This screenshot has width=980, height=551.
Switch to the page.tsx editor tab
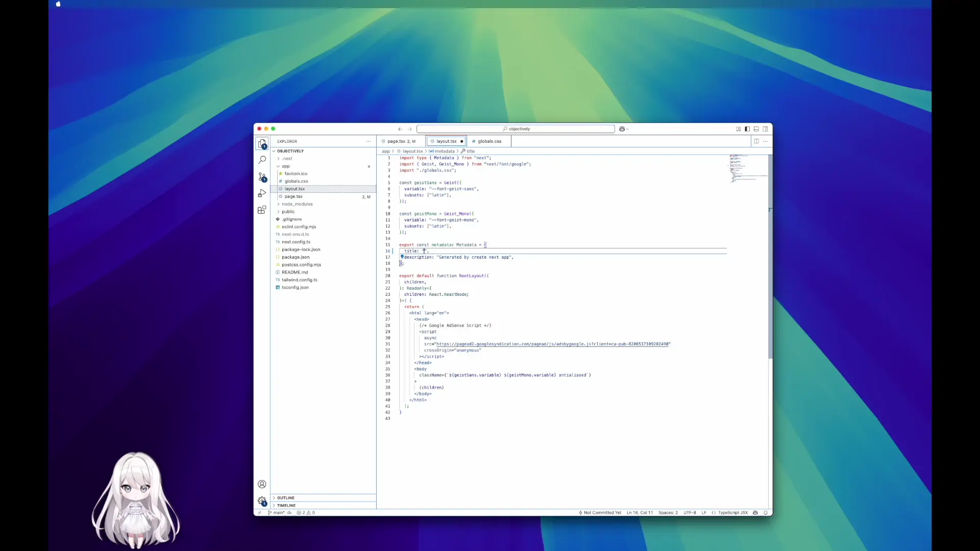(x=401, y=141)
